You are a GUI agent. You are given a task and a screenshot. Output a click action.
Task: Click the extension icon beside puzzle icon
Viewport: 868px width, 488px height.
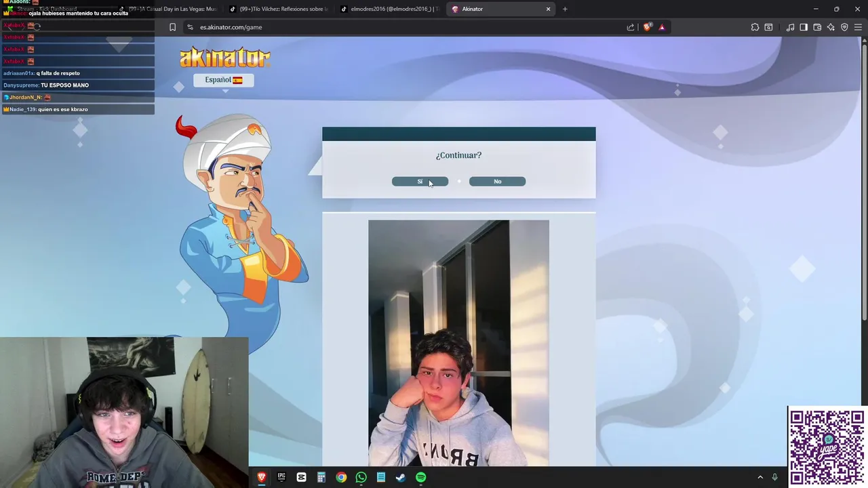768,27
